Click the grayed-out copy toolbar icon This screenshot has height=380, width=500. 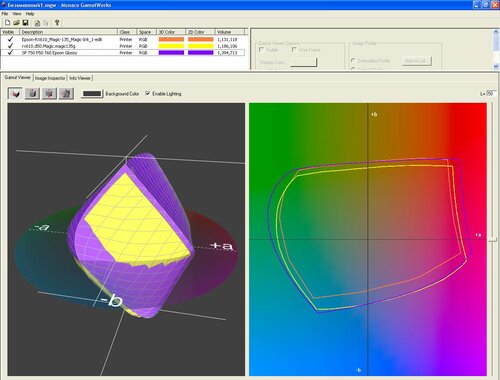[46, 23]
